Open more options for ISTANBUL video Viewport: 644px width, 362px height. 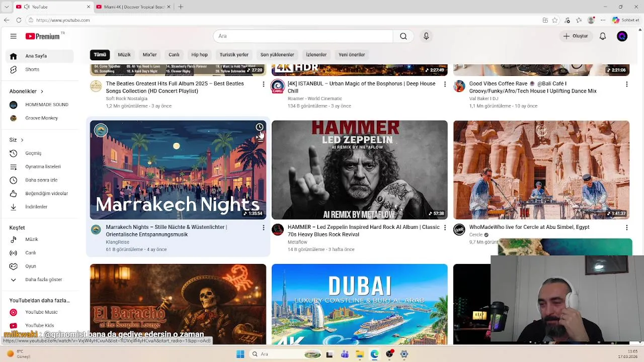point(445,84)
